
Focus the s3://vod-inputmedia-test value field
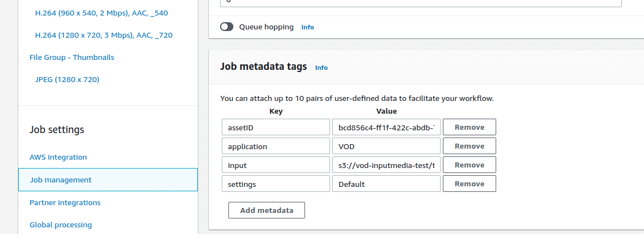click(386, 165)
